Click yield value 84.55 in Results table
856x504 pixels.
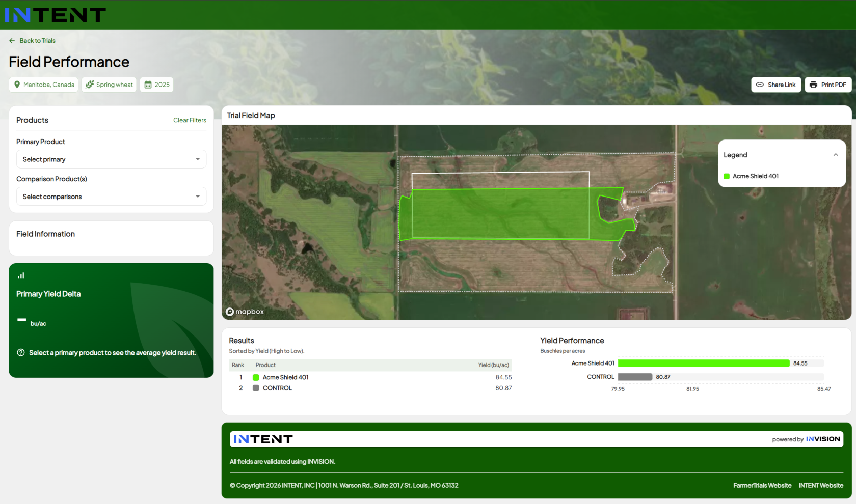pos(504,377)
